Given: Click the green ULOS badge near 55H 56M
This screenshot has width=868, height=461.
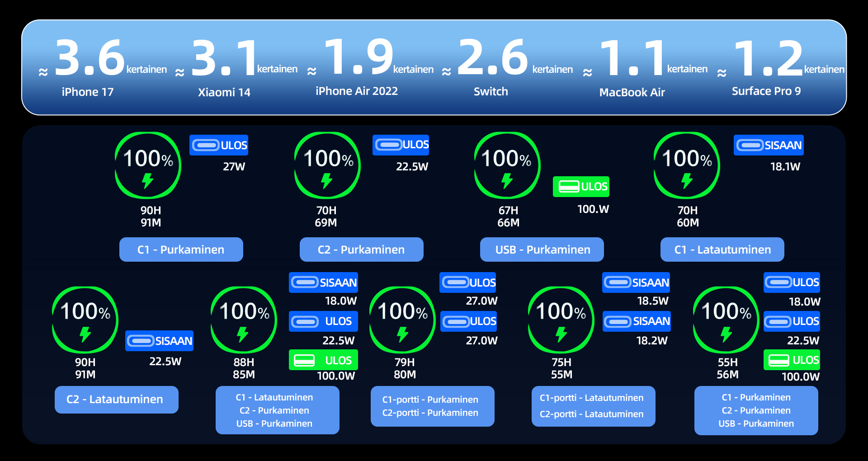Looking at the screenshot, I should click(792, 360).
